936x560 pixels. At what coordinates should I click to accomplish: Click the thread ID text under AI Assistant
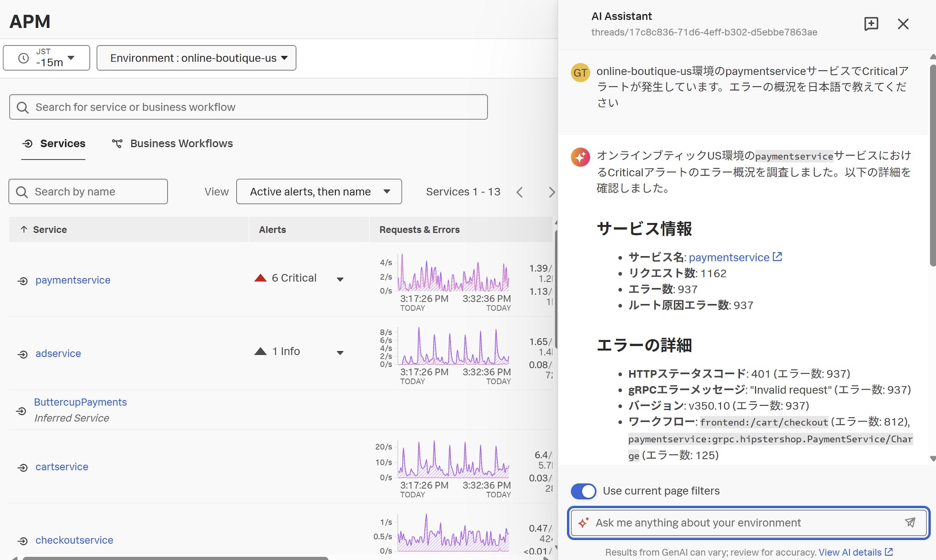pos(704,32)
